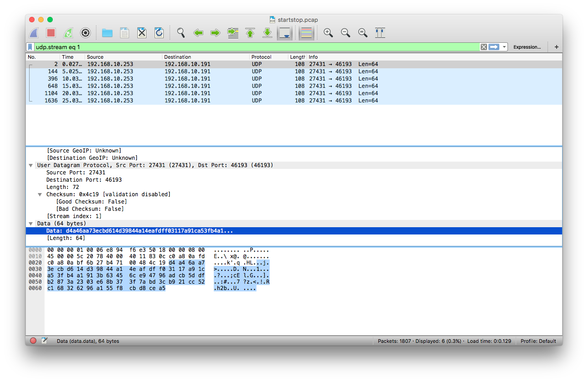Select the highlighted Data: d4a46aa7... row

point(294,231)
